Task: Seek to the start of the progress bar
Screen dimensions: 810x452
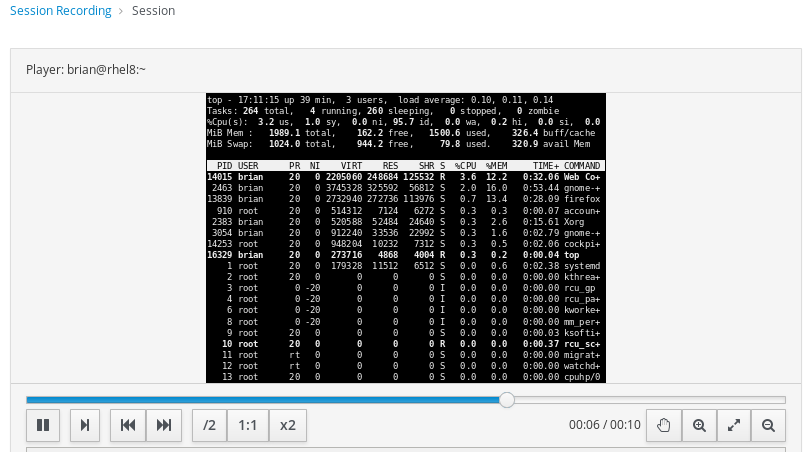Action: click(x=29, y=400)
